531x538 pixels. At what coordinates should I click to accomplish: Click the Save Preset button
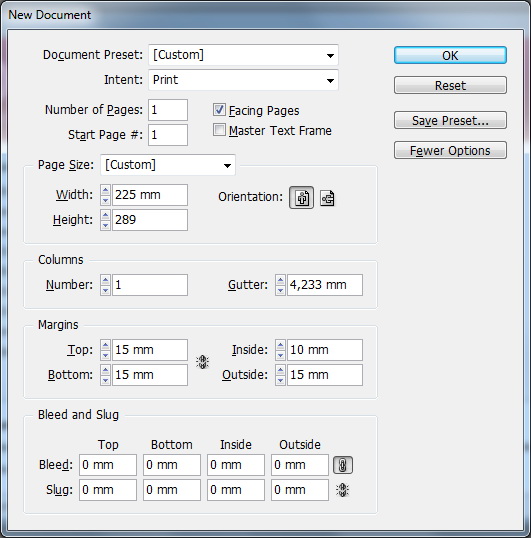450,120
